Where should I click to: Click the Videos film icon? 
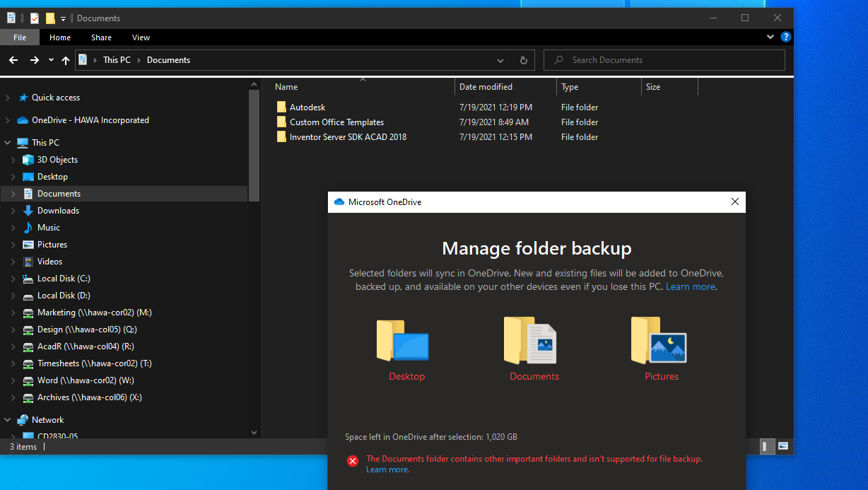pyautogui.click(x=28, y=262)
